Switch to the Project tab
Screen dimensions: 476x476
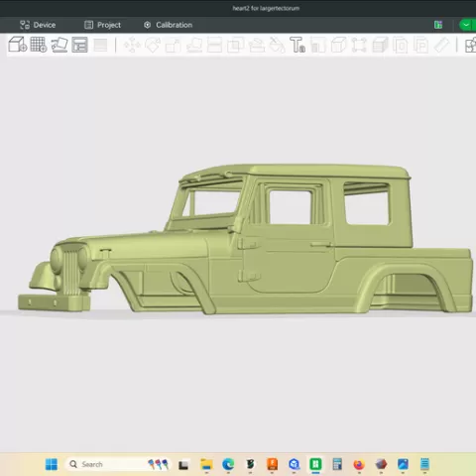pyautogui.click(x=102, y=25)
